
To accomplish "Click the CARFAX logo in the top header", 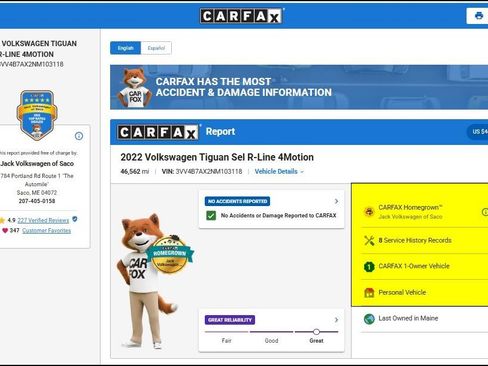I will [x=242, y=16].
